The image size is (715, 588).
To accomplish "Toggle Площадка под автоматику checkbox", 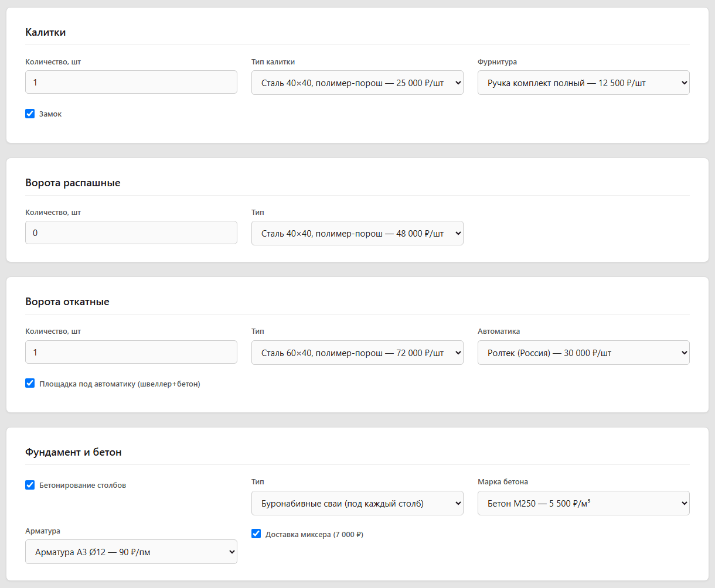I will pos(30,383).
